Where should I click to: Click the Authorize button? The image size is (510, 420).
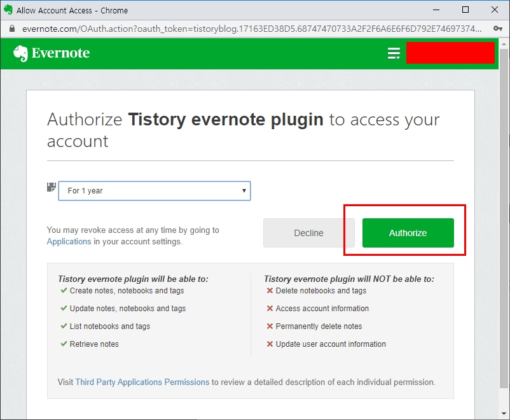click(408, 233)
